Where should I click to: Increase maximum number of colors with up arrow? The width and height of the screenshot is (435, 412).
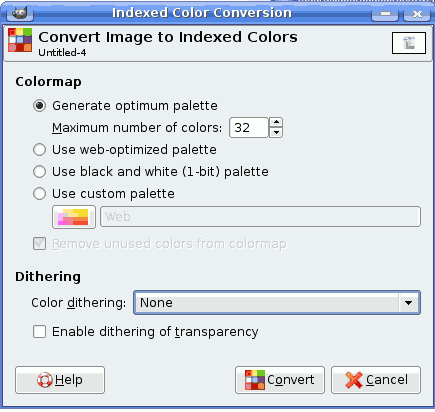coord(276,122)
